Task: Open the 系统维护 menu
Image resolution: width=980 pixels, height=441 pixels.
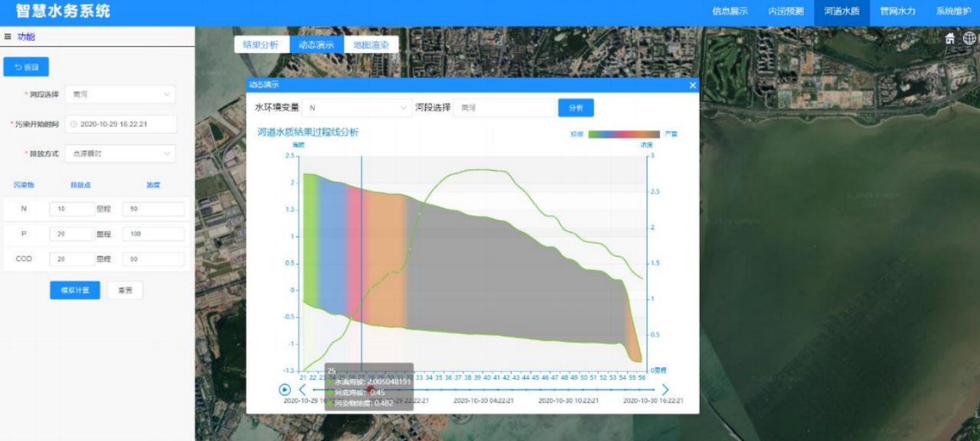Action: click(953, 11)
